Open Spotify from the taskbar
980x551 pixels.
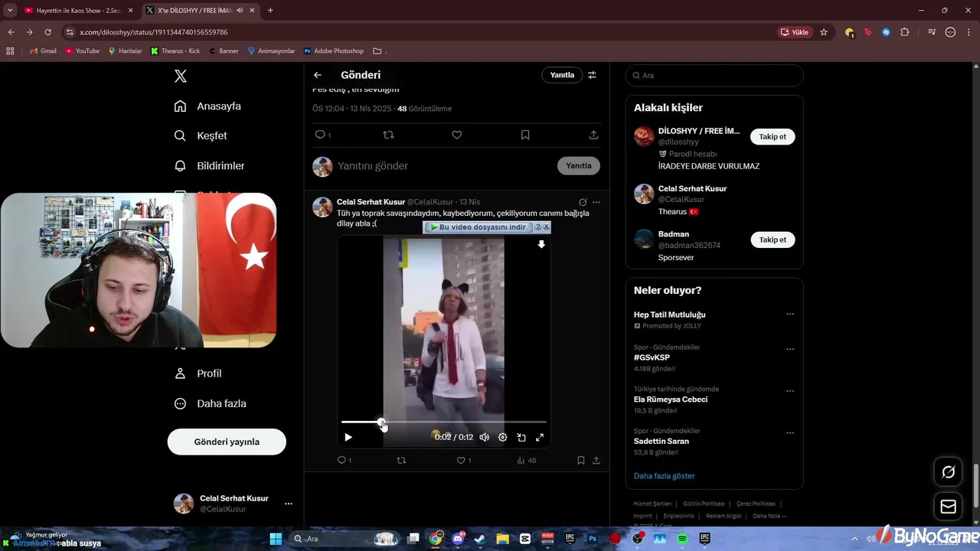[682, 539]
